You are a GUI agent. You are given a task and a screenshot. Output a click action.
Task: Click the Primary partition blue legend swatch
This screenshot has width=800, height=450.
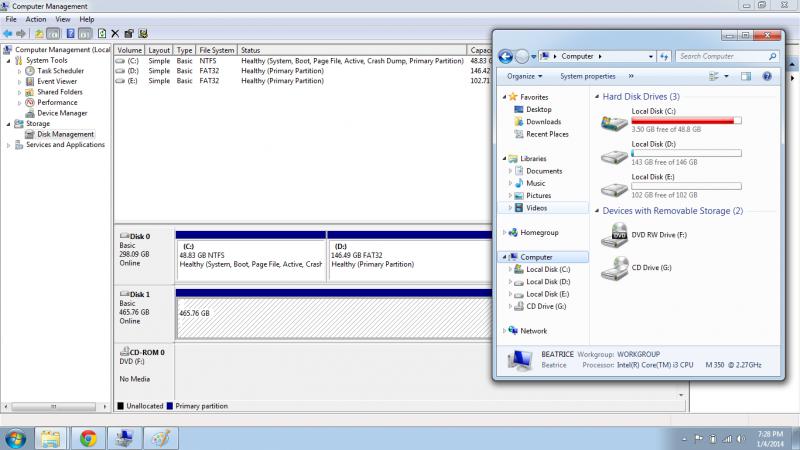(x=170, y=406)
